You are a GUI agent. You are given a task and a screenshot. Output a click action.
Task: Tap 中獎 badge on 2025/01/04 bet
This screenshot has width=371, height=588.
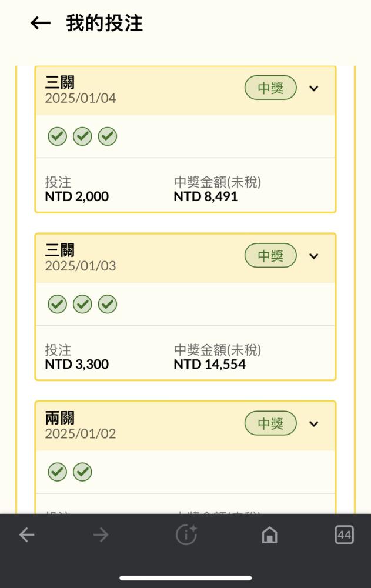pos(270,88)
